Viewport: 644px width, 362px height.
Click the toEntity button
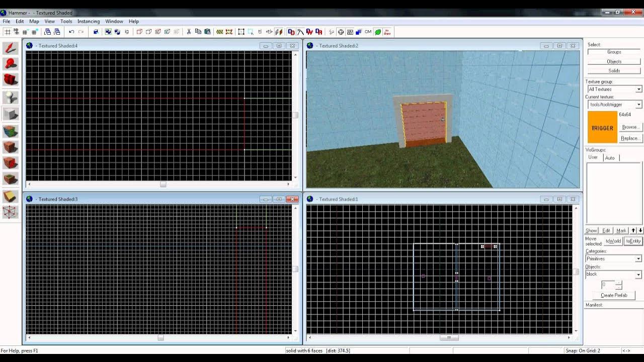[x=633, y=241]
